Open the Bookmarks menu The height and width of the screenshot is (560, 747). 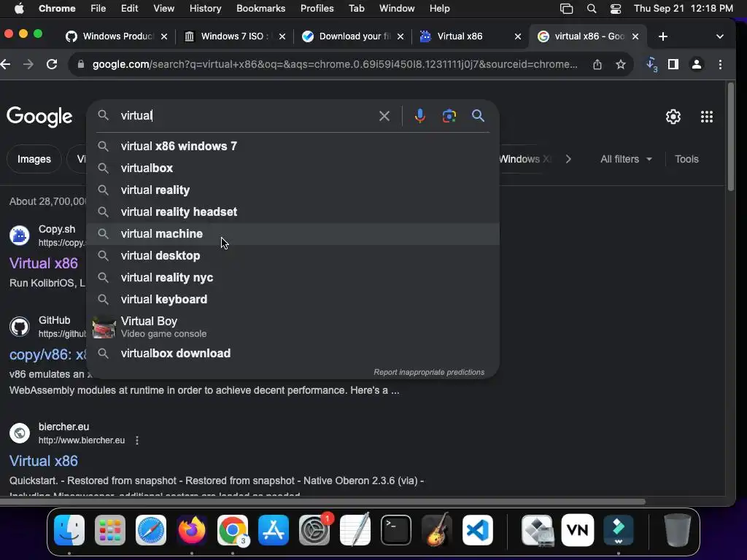pyautogui.click(x=260, y=9)
